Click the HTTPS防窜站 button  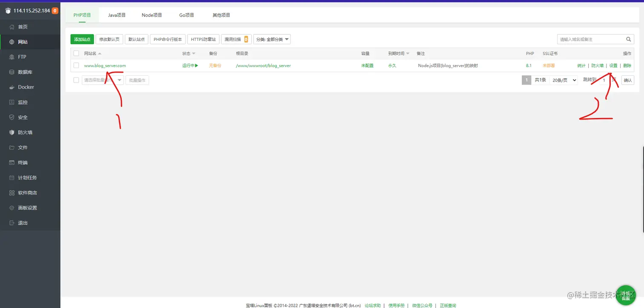pos(203,39)
